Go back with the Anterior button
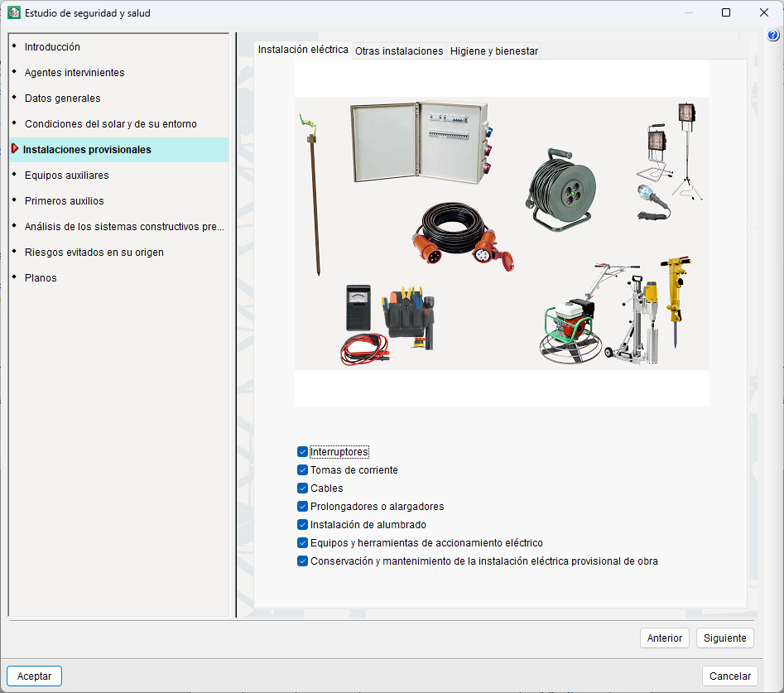 tap(665, 638)
